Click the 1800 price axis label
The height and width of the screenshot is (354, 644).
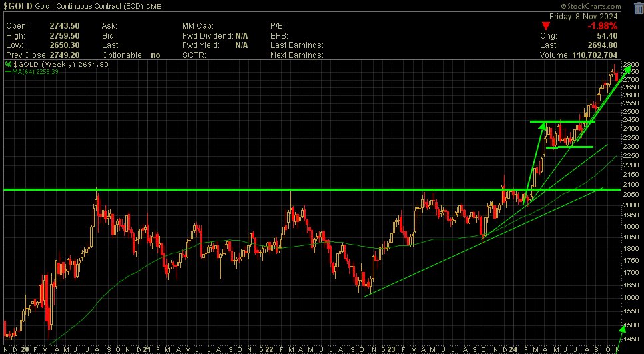click(631, 249)
